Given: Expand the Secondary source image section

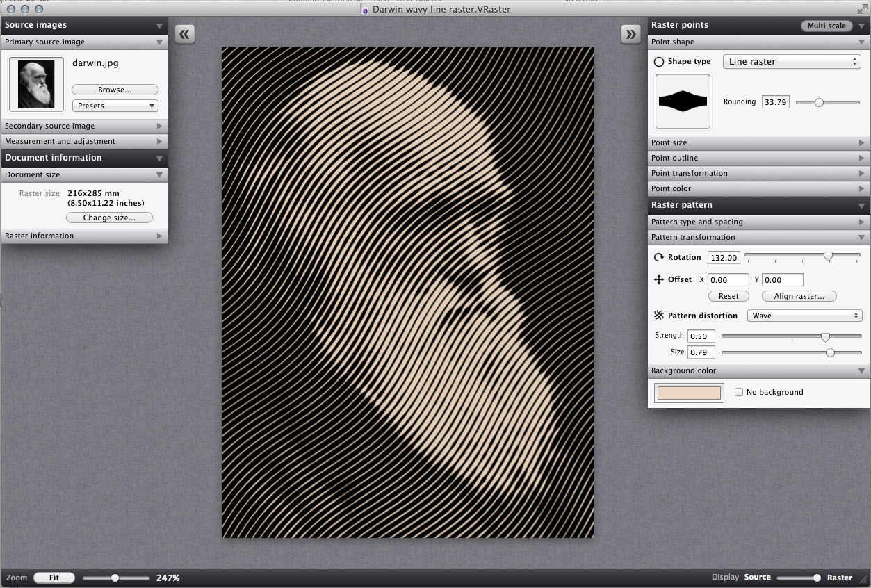Looking at the screenshot, I should click(x=84, y=126).
